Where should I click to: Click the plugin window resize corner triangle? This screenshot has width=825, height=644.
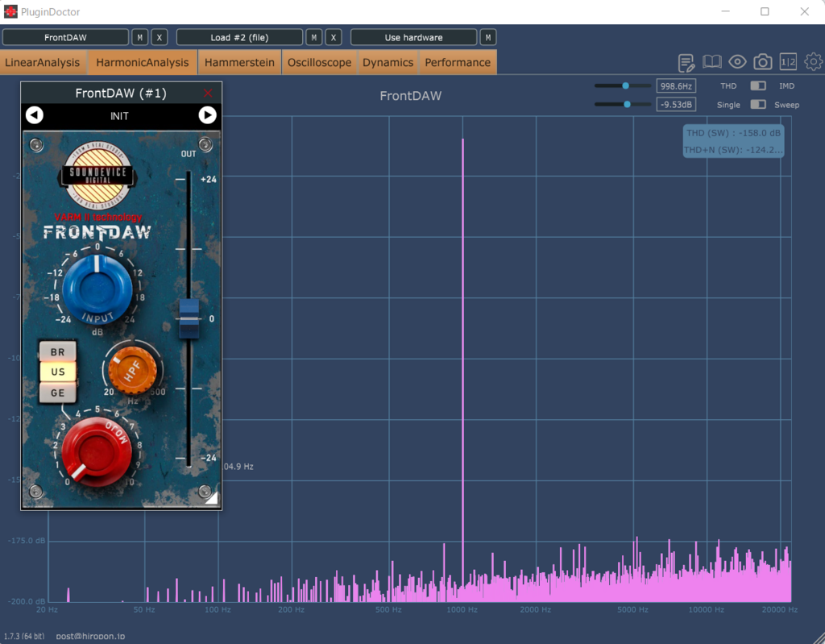(212, 498)
